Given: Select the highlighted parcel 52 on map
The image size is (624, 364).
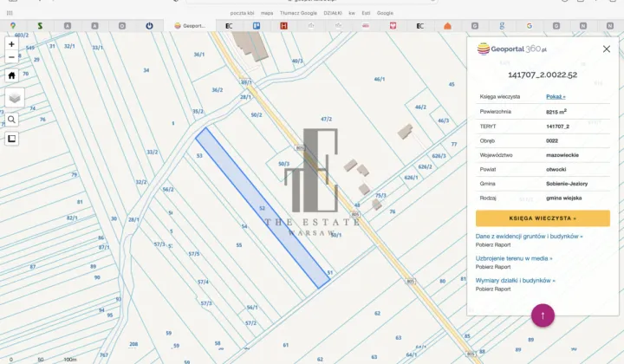Looking at the screenshot, I should pos(263,207).
